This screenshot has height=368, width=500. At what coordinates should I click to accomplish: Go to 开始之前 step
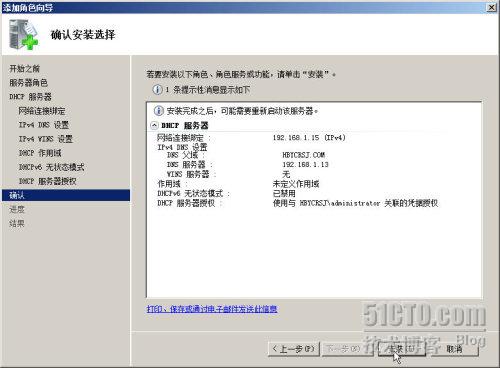point(25,69)
